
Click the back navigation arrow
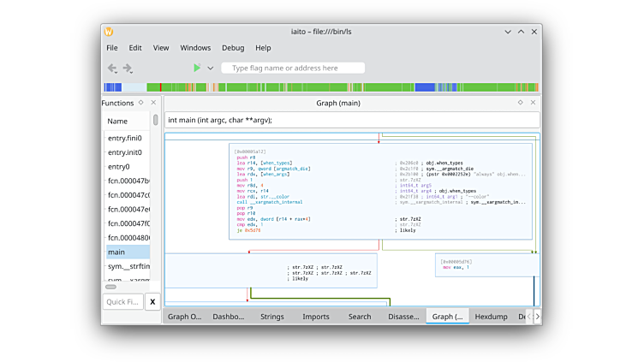point(112,68)
